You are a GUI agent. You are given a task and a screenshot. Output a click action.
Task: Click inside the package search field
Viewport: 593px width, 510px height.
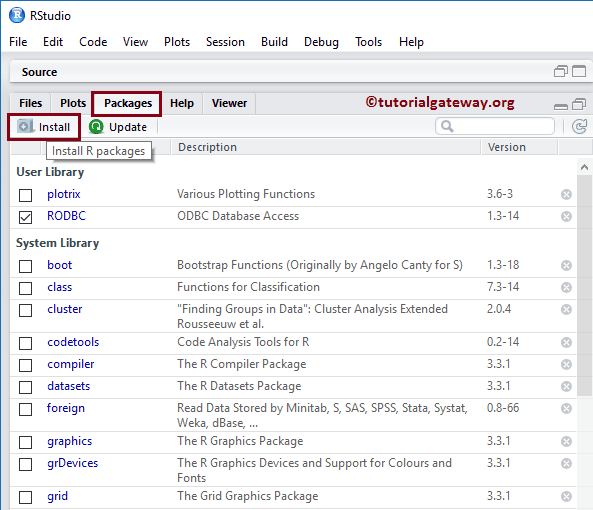point(495,126)
